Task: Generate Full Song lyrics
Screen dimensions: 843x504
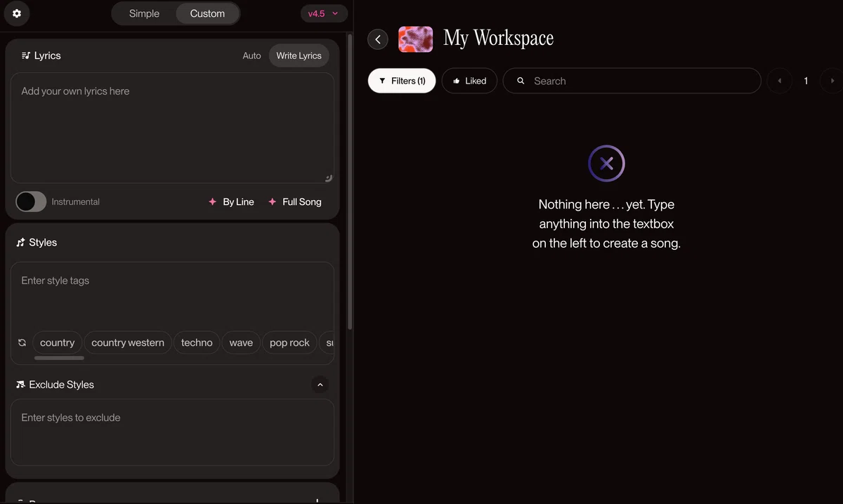Action: click(x=294, y=201)
